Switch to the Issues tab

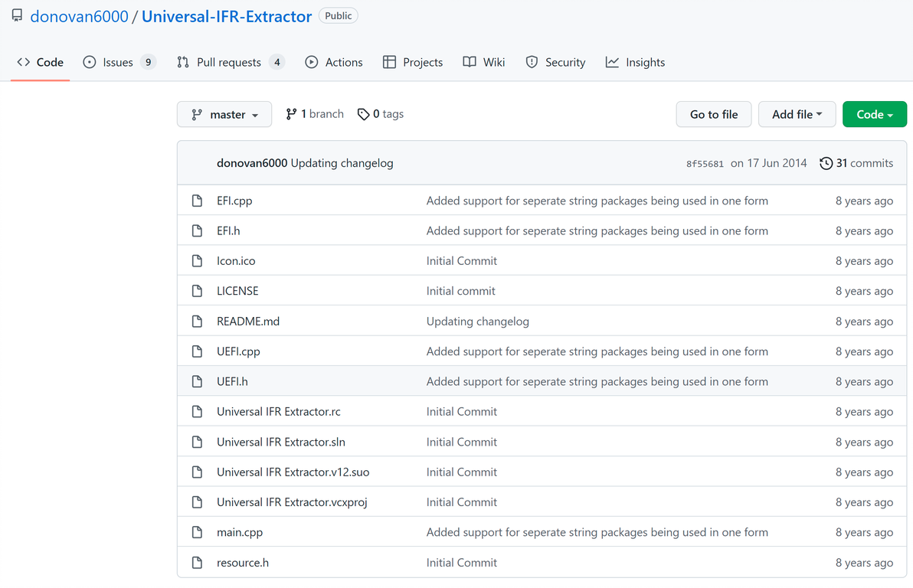[119, 62]
